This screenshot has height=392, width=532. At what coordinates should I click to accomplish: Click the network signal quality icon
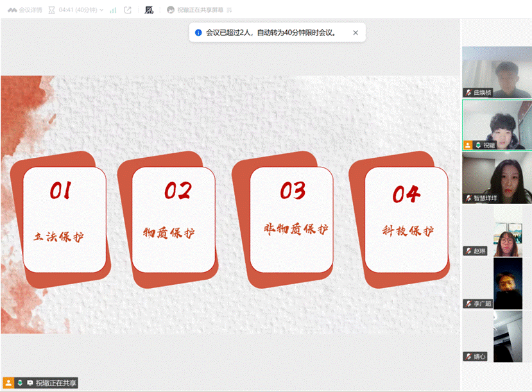pyautogui.click(x=112, y=10)
